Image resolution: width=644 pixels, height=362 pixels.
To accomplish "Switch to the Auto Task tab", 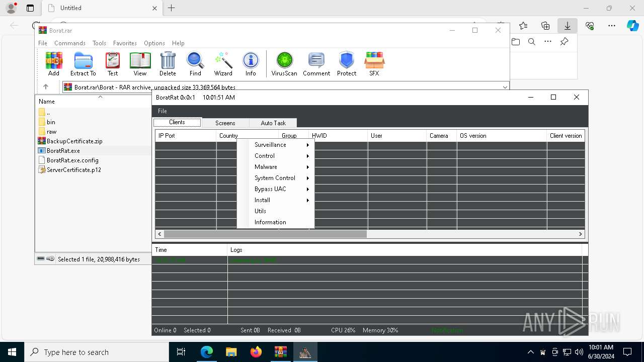I will coord(273,123).
